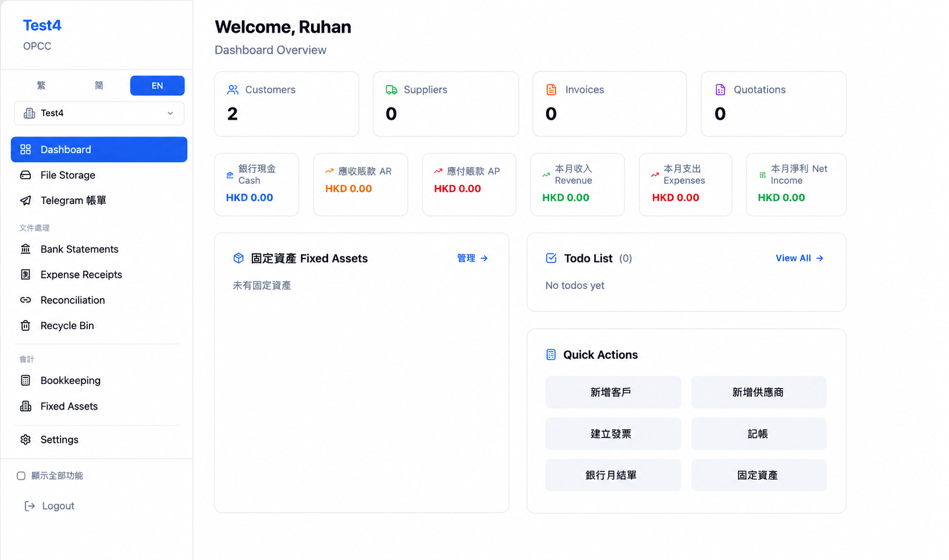Click Logout text in sidebar
This screenshot has height=560, width=949.
pos(58,506)
